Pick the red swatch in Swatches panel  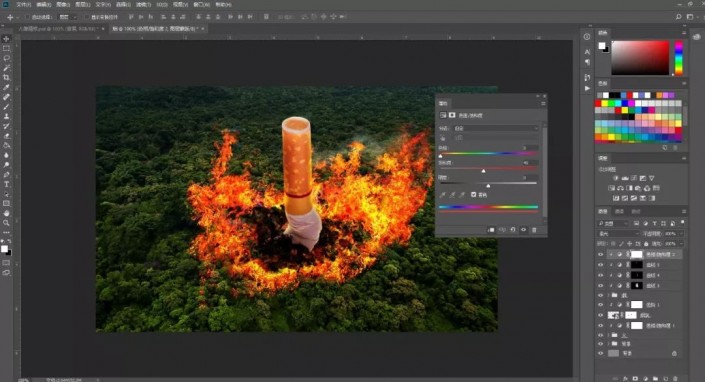pyautogui.click(x=598, y=103)
